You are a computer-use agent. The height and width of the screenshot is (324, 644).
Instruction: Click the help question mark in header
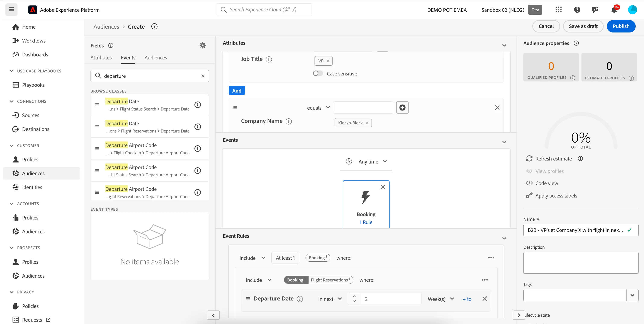pyautogui.click(x=577, y=10)
